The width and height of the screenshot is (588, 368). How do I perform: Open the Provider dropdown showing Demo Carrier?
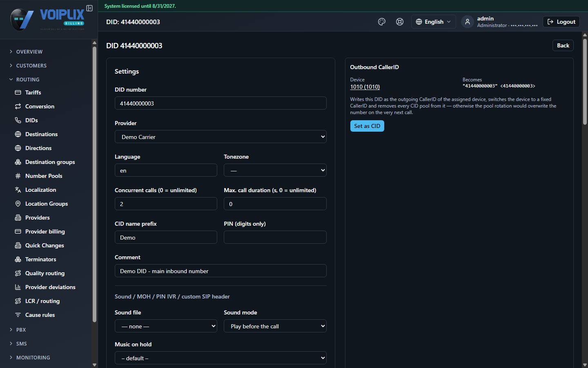pos(220,137)
